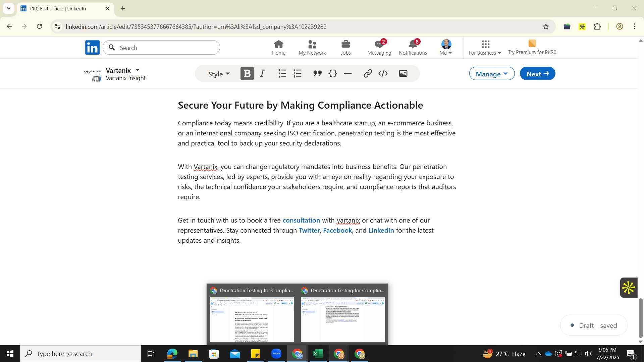
Task: Go back to the previous page
Action: click(9, 26)
